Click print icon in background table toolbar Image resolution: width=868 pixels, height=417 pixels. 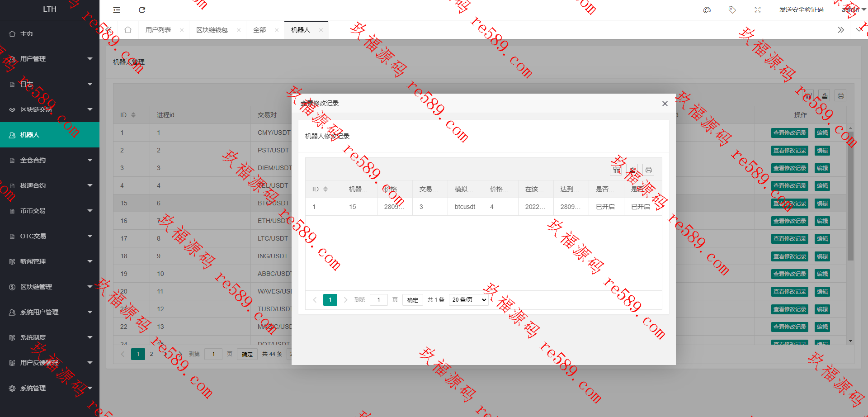tap(840, 95)
